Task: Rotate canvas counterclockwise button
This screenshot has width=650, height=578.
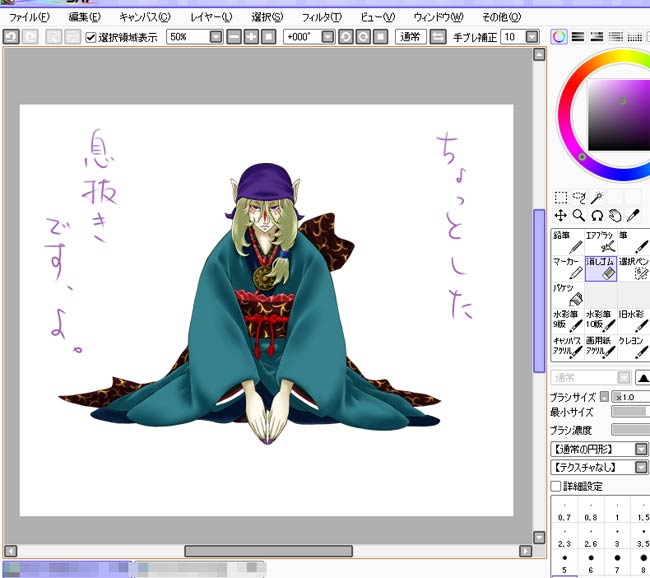Action: click(x=346, y=37)
